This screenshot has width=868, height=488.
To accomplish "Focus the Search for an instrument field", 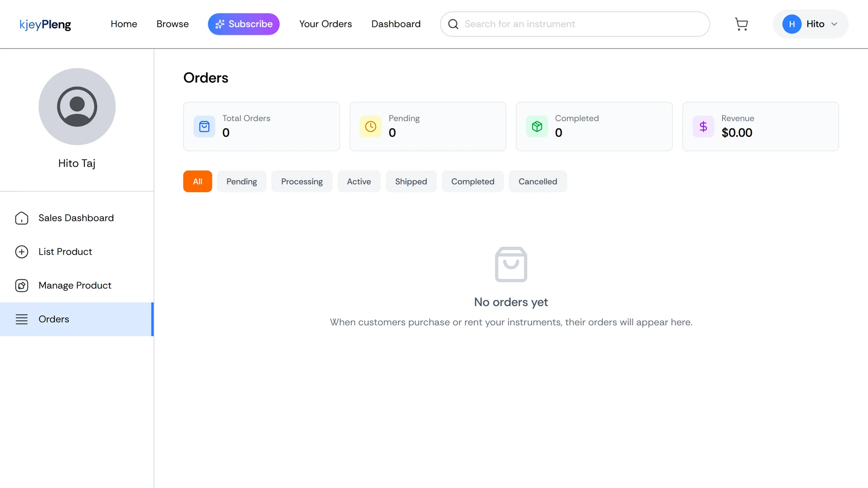I will coord(575,24).
